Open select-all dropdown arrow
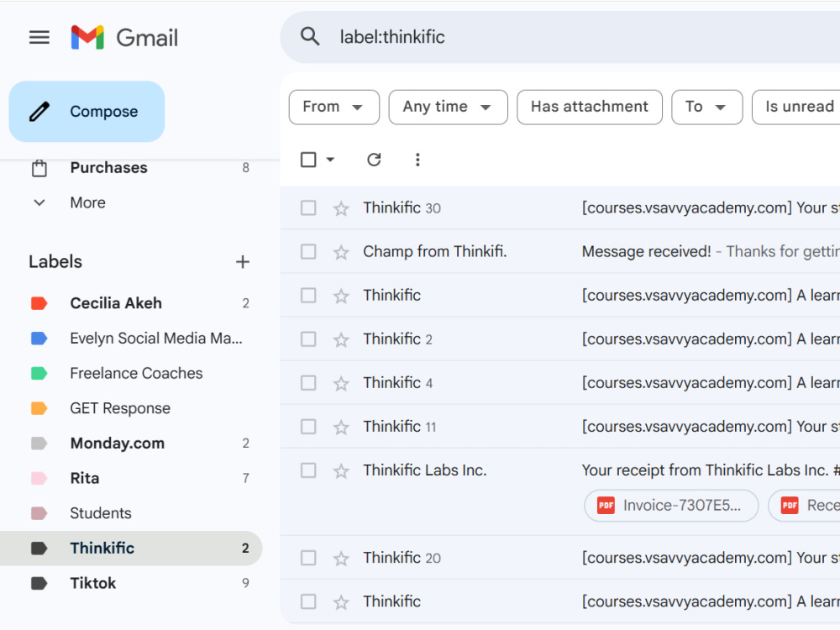The width and height of the screenshot is (840, 630). [330, 160]
